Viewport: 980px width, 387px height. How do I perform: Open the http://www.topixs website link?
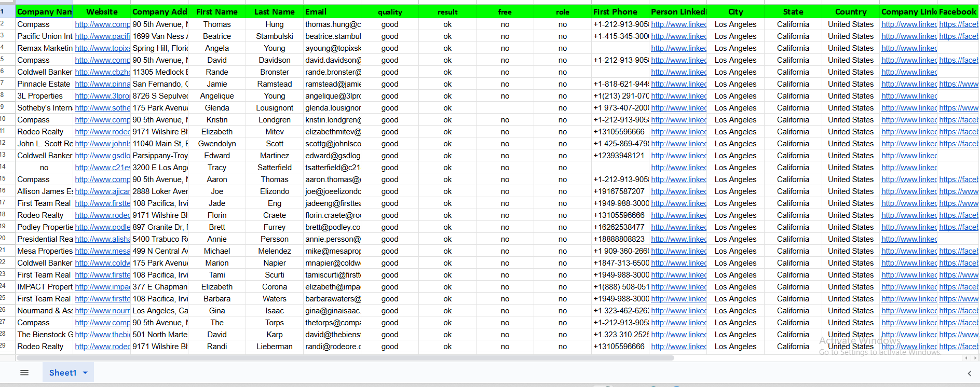coord(102,48)
